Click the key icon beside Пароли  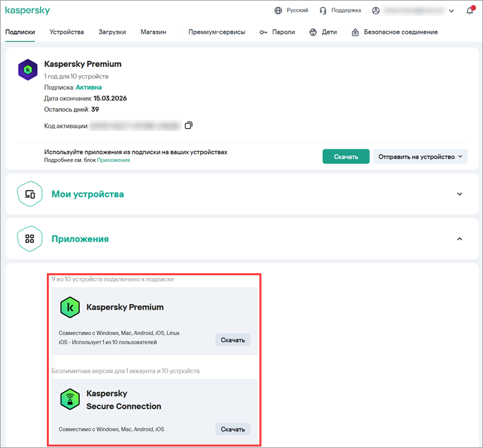pyautogui.click(x=263, y=32)
